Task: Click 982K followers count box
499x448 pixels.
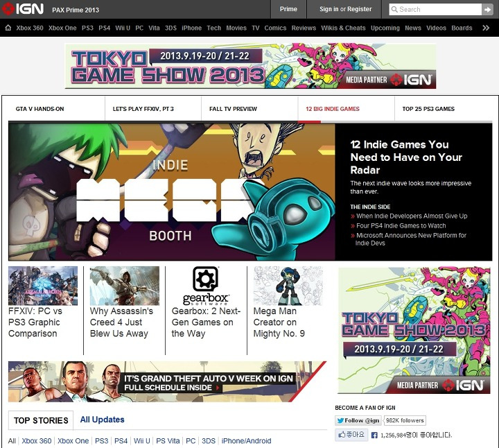Action: point(405,420)
